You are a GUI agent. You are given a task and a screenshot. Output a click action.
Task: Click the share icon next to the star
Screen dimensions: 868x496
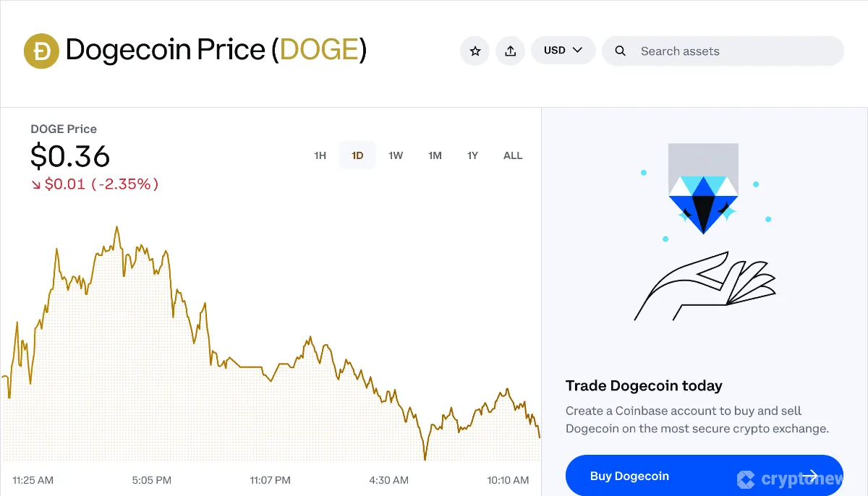pyautogui.click(x=510, y=51)
